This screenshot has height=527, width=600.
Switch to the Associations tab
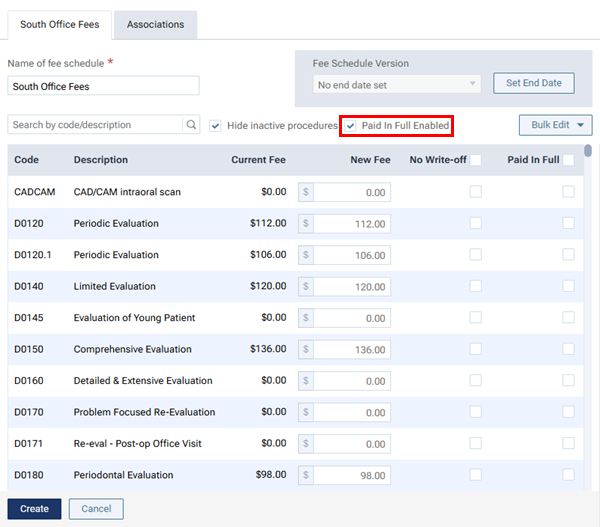155,24
